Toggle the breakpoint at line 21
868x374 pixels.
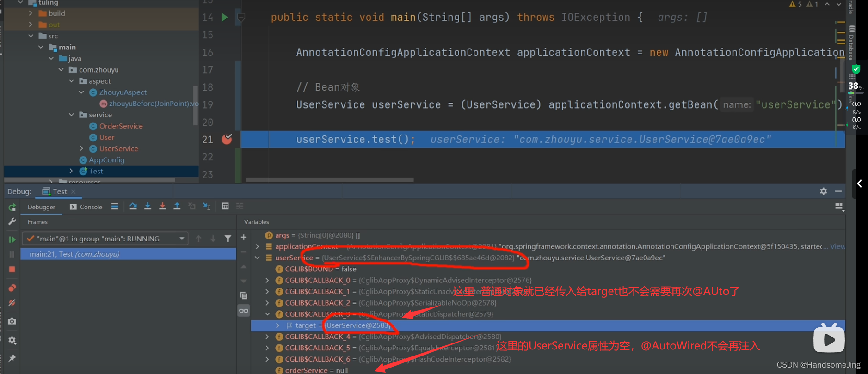point(227,139)
